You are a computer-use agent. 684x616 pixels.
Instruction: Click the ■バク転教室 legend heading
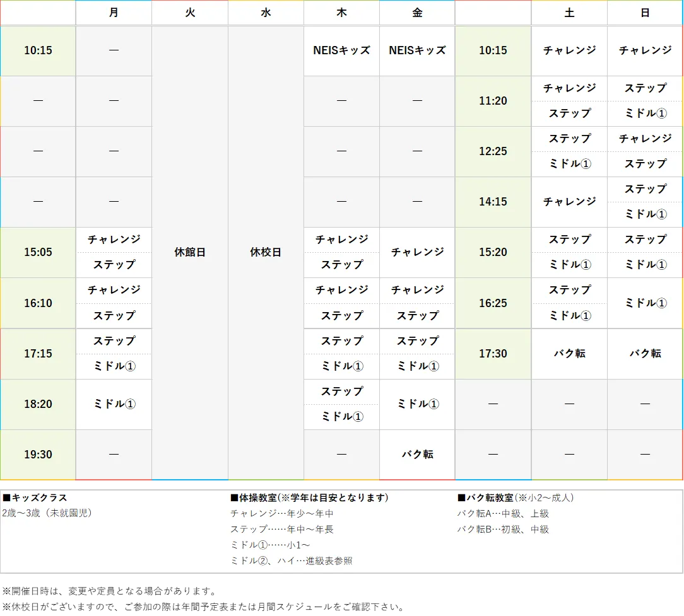(x=485, y=498)
